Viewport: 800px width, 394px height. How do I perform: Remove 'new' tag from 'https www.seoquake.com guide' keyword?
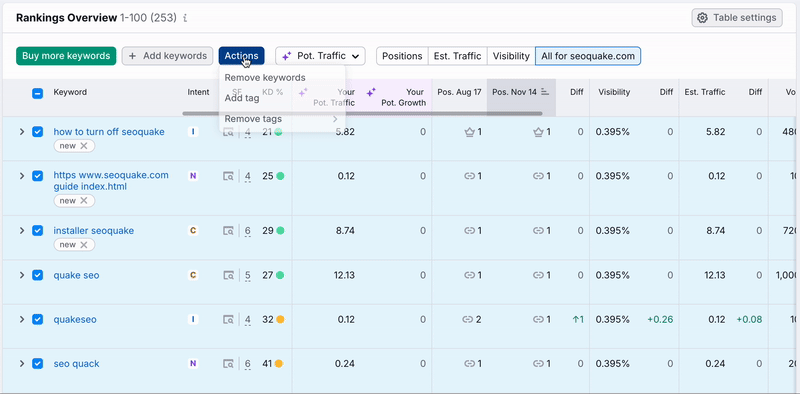[84, 201]
